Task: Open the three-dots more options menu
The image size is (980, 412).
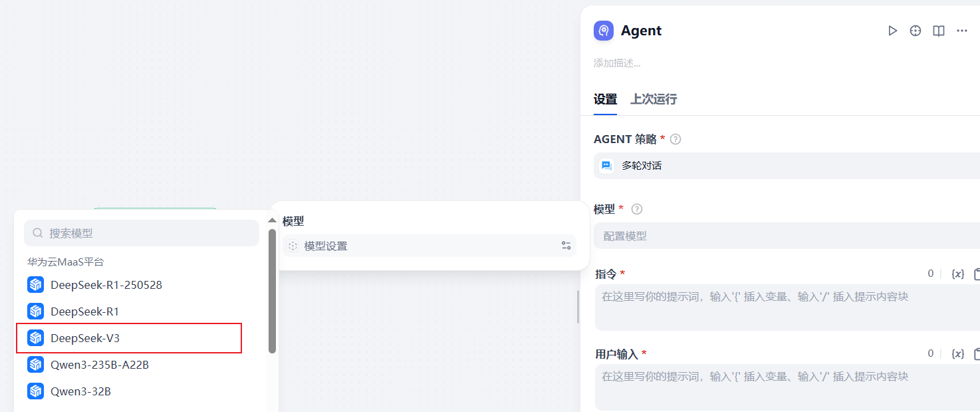Action: tap(962, 31)
